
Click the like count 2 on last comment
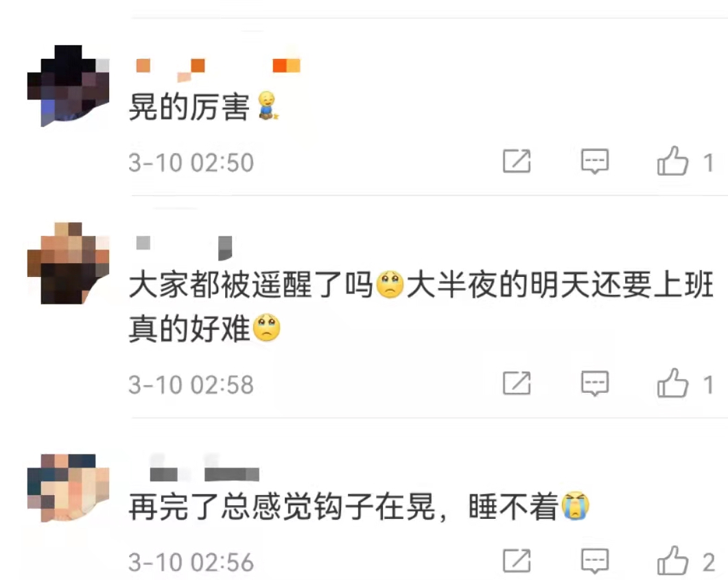click(709, 562)
